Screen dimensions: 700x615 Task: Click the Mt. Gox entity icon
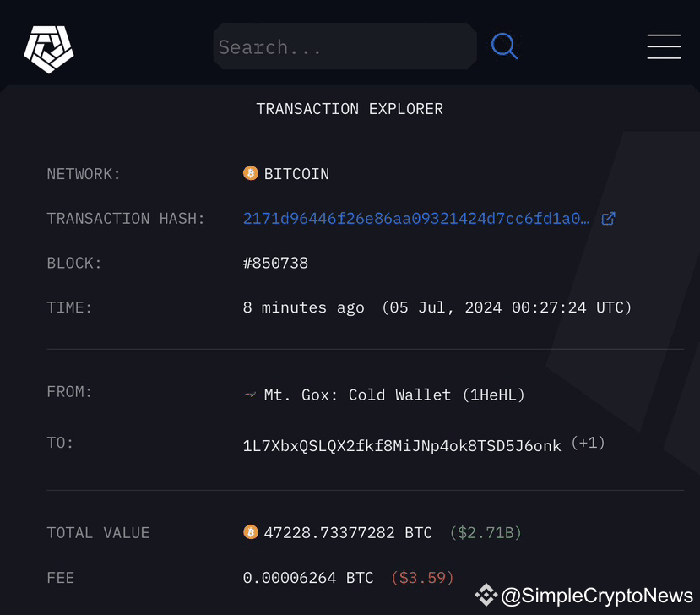coord(250,395)
